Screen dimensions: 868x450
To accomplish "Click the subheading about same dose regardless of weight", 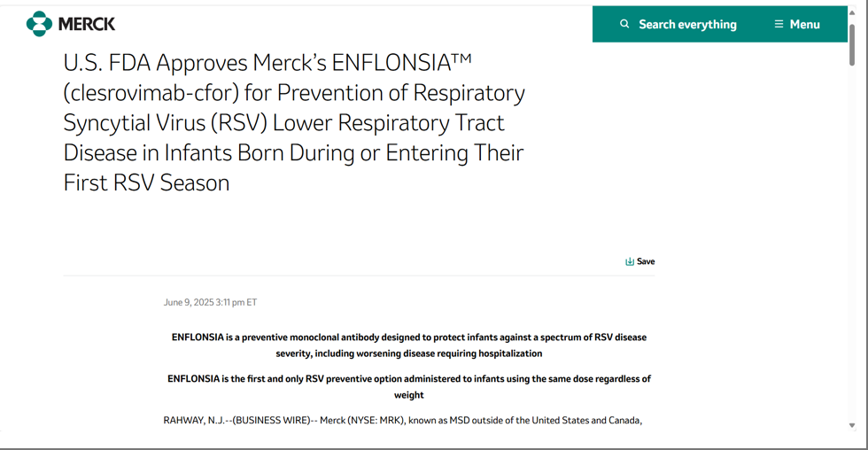I will [409, 387].
